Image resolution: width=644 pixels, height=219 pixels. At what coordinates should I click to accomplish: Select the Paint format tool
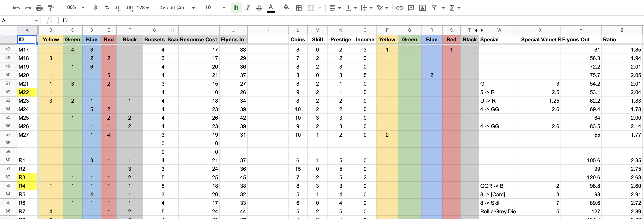tap(51, 8)
